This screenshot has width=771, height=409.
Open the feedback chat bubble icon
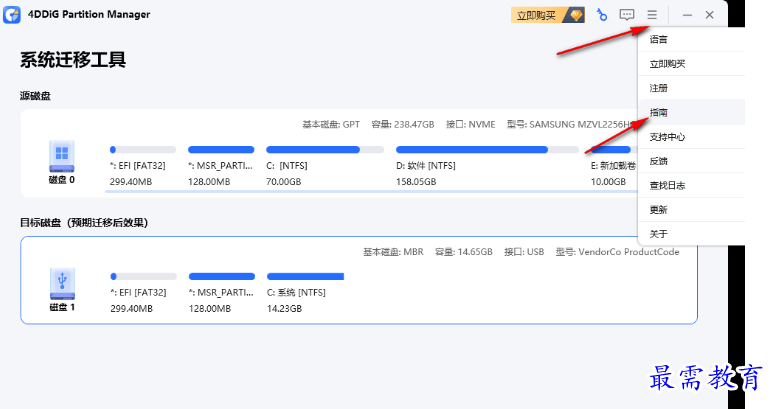[x=627, y=15]
